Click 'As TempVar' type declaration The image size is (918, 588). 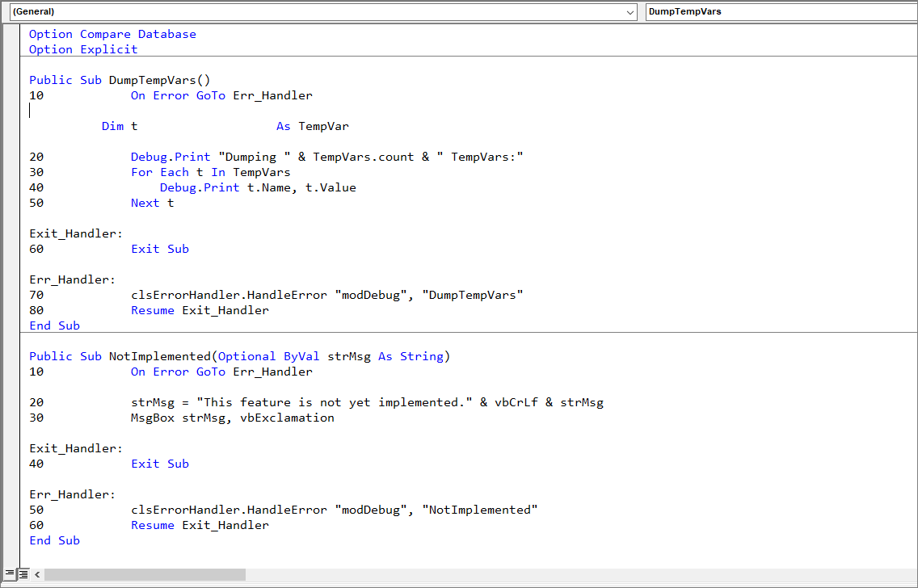313,126
